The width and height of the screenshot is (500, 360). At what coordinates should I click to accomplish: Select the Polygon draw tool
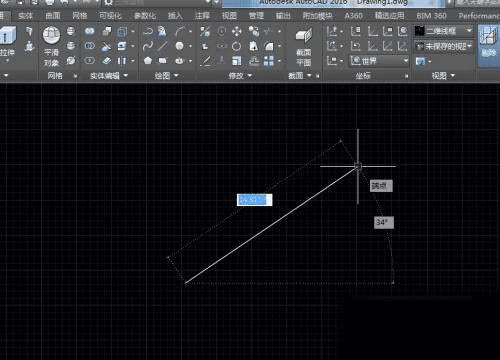click(148, 61)
